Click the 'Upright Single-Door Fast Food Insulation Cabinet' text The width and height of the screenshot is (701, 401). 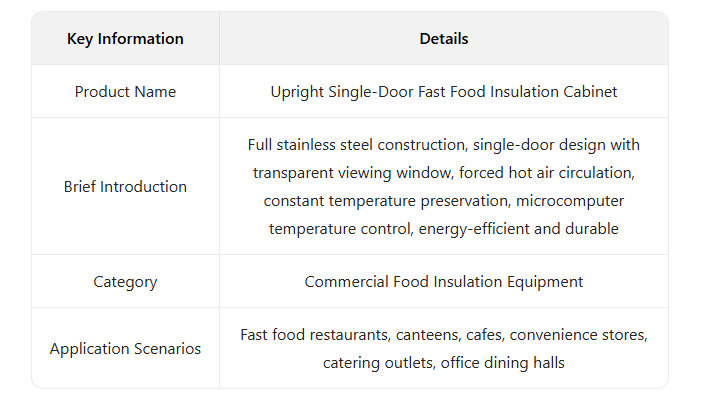click(x=444, y=92)
